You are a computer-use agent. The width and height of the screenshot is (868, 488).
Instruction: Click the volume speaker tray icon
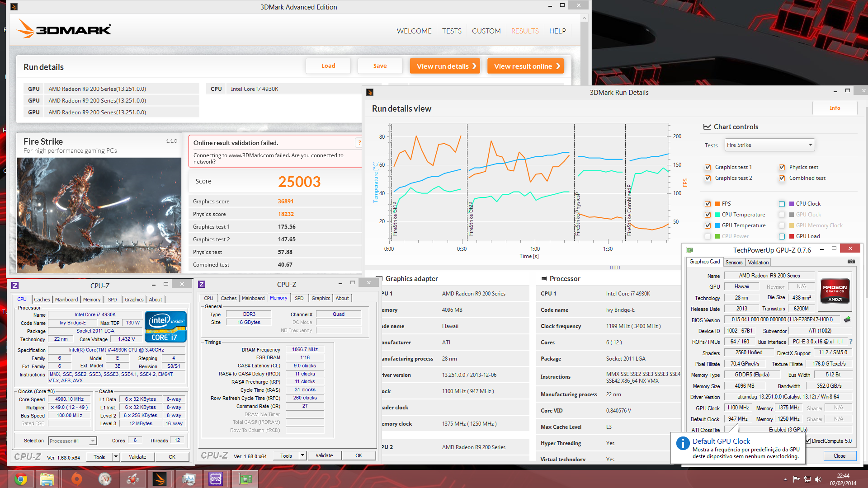(x=818, y=479)
